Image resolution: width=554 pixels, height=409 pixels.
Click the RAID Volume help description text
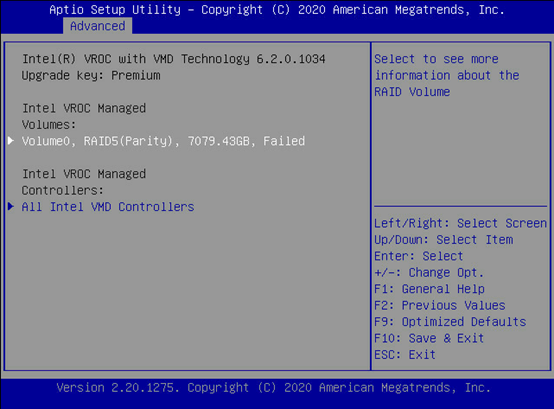coord(447,76)
